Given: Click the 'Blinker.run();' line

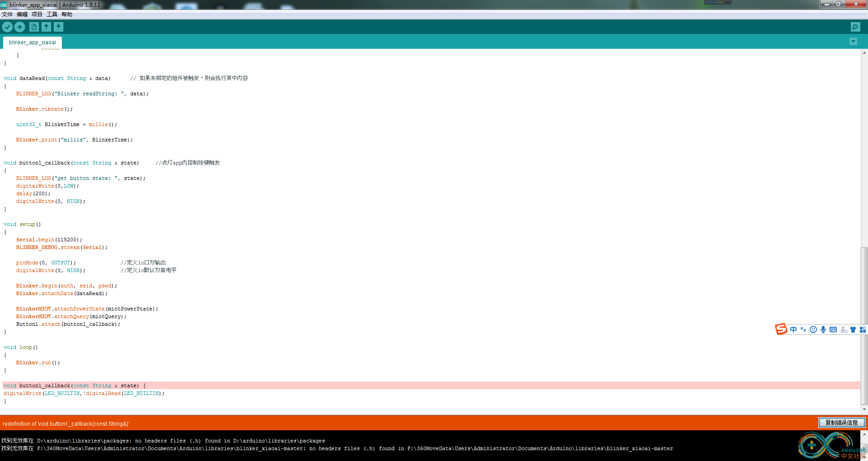Looking at the screenshot, I should [x=38, y=362].
